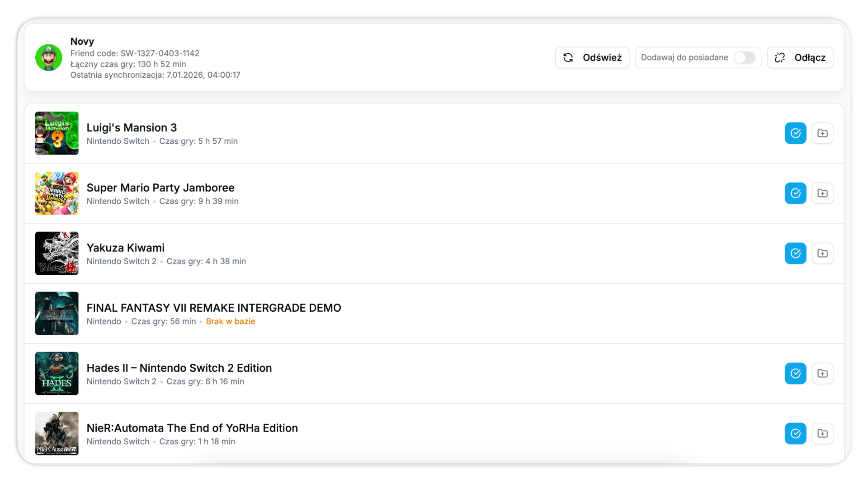The height and width of the screenshot is (488, 868).
Task: Add Super Mario Party Jamboree to folder
Action: point(822,193)
